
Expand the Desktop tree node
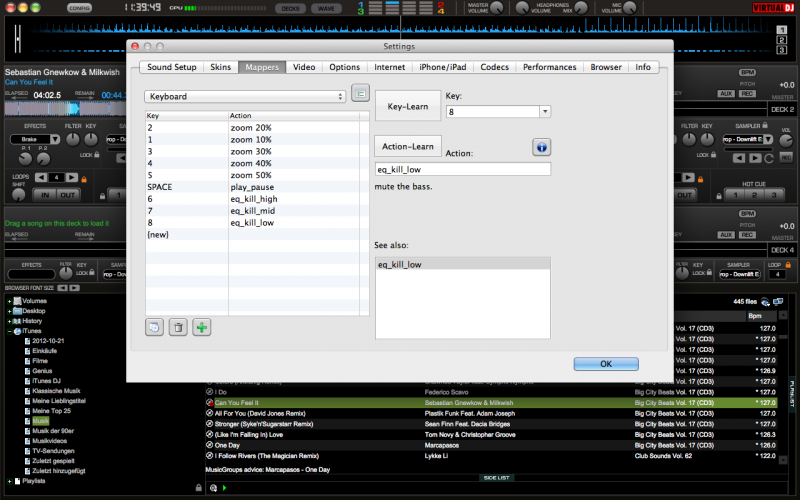pos(9,311)
